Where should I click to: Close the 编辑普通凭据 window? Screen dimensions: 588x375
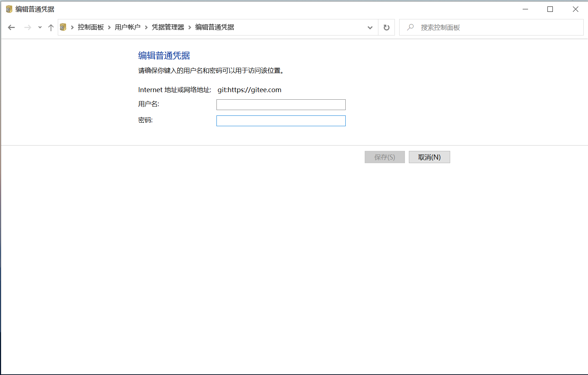pyautogui.click(x=575, y=9)
